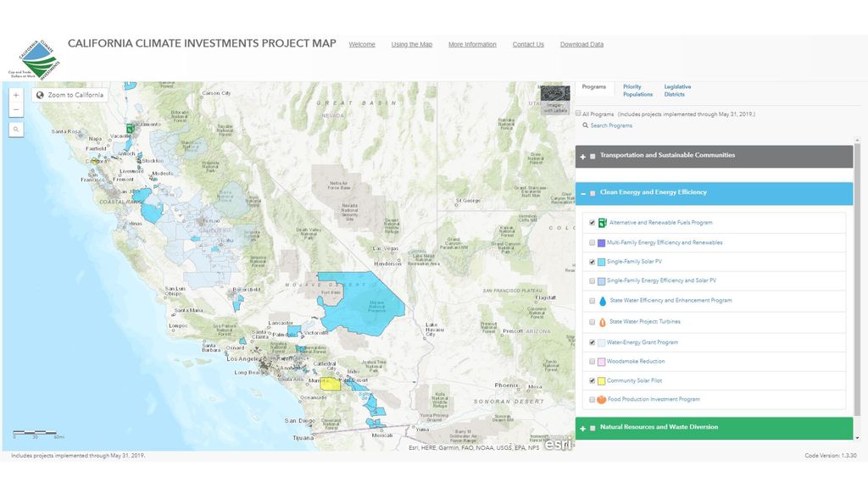Click the Single-Family Solar PV blue swatch
The image size is (868, 488).
[601, 263]
